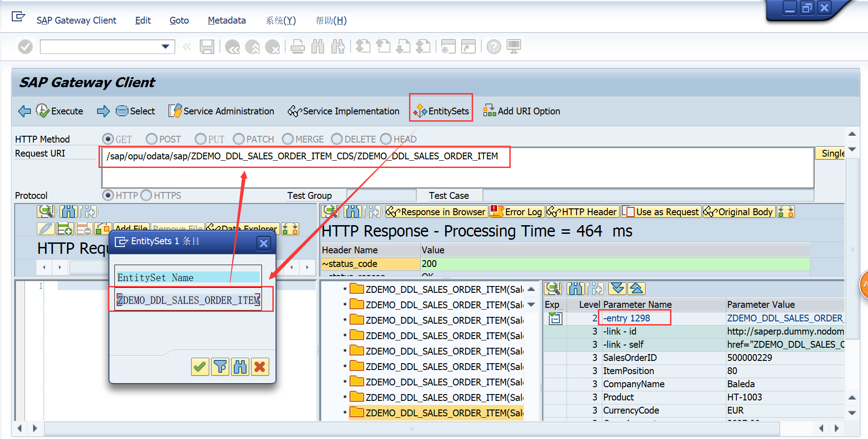Screen dimensions: 868x439
Task: Click the add row icon in request pane
Action: coord(64,229)
